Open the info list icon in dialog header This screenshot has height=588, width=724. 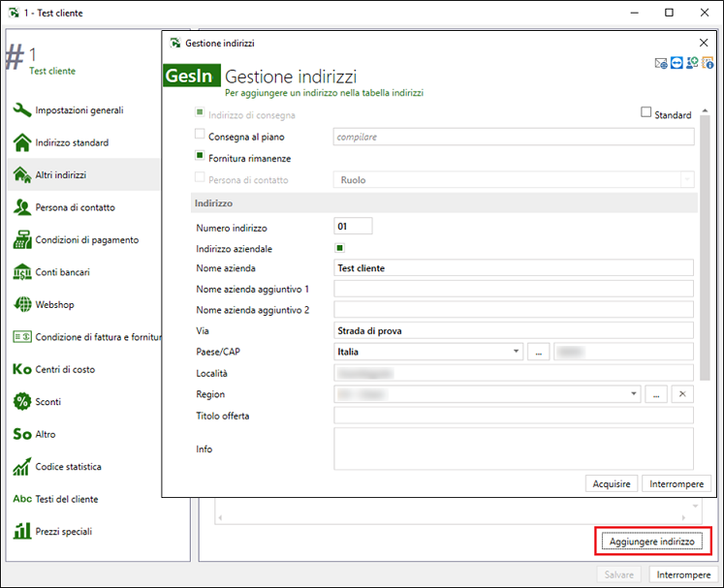[708, 63]
